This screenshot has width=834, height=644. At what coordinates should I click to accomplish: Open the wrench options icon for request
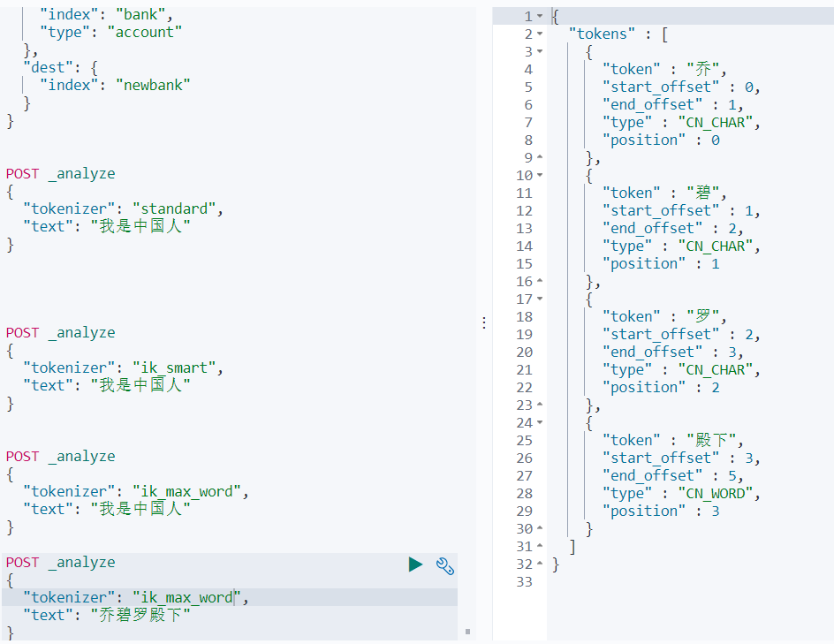(444, 566)
